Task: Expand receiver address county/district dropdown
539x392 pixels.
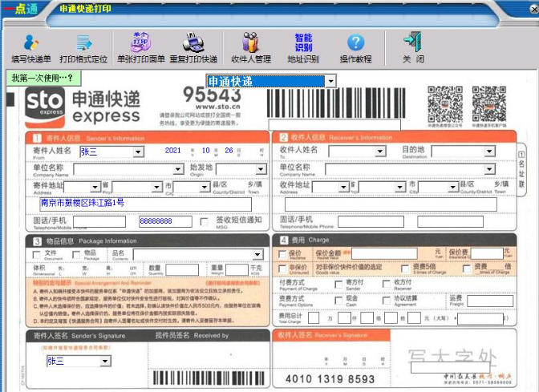Action: coord(453,187)
